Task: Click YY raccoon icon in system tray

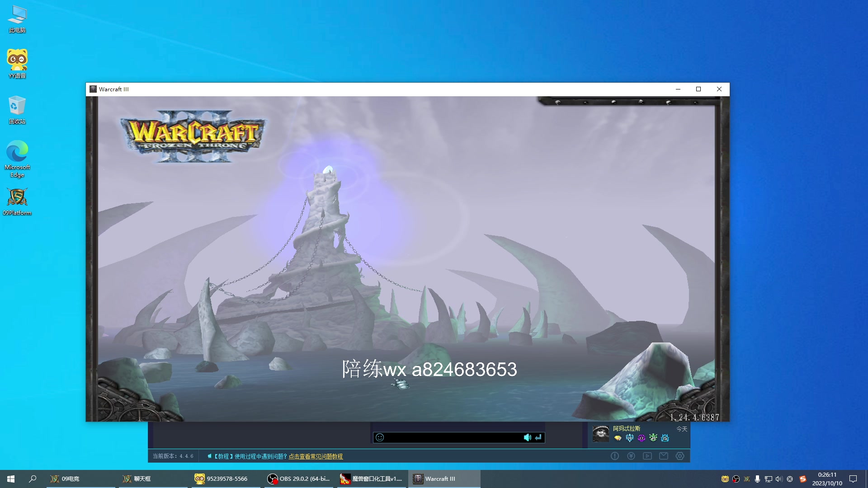Action: (x=725, y=479)
